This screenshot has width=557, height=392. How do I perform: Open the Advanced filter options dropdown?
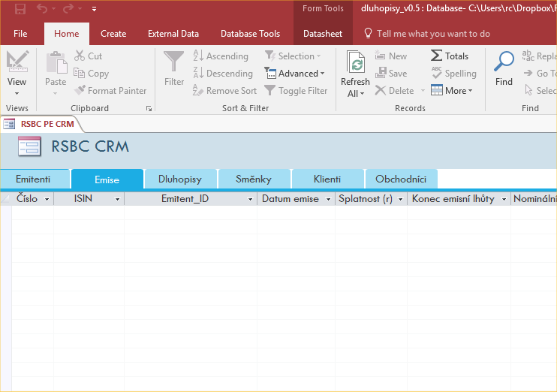(294, 73)
